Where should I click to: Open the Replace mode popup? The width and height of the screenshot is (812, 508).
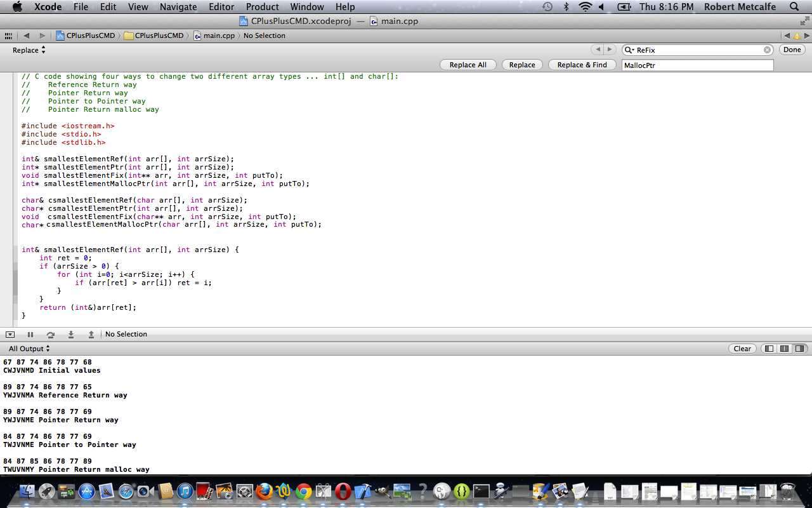tap(29, 50)
